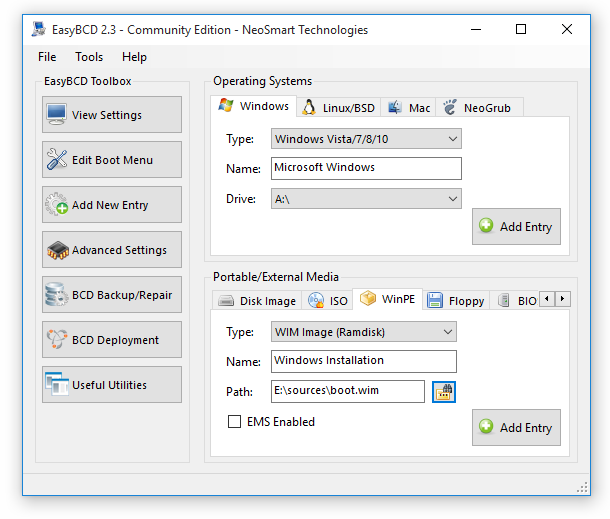Open the WIM Image (Ramdisk) type dropdown
The width and height of the screenshot is (610, 519).
tap(364, 332)
